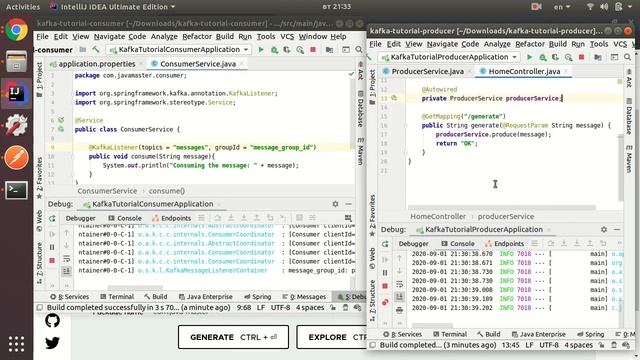Pause the producer program in debug sidebar
Screen dimensions: 640x360
point(385,272)
